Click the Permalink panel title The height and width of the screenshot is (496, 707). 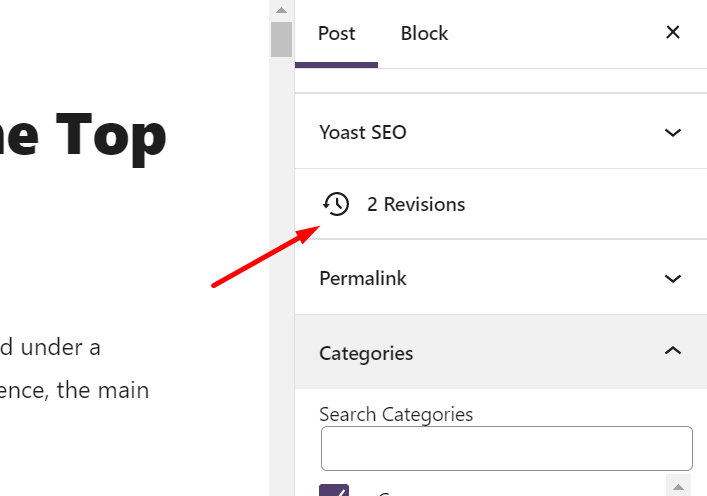tap(363, 278)
